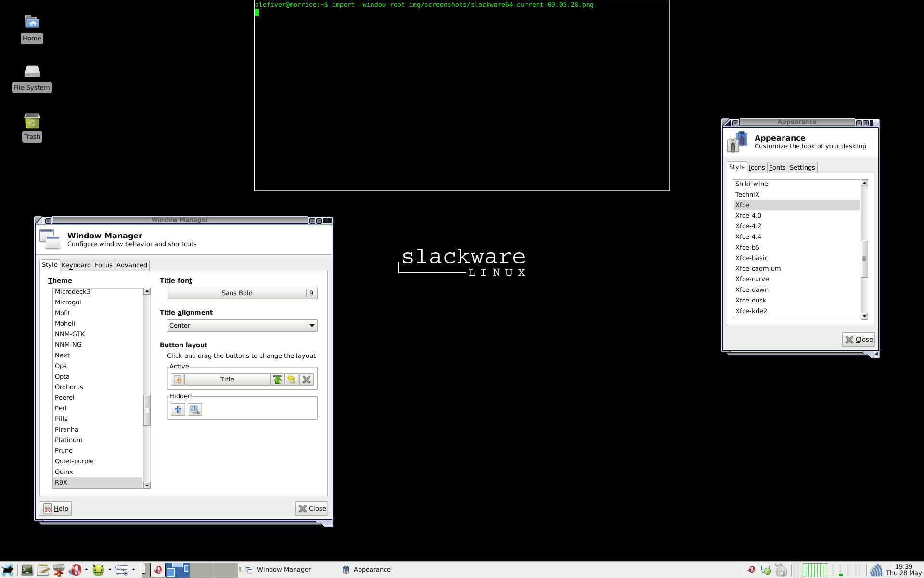The width and height of the screenshot is (924, 578).
Task: Select Shiki-wine style in Appearance
Action: point(796,184)
